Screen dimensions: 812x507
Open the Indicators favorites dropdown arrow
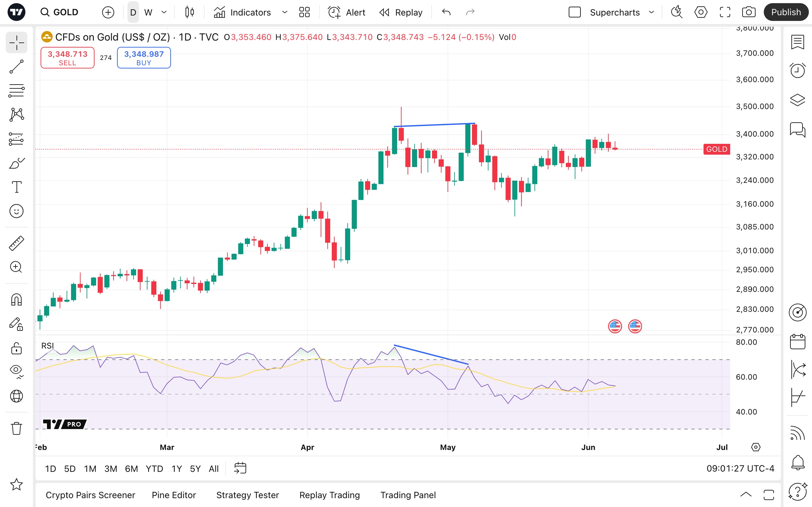click(x=285, y=12)
